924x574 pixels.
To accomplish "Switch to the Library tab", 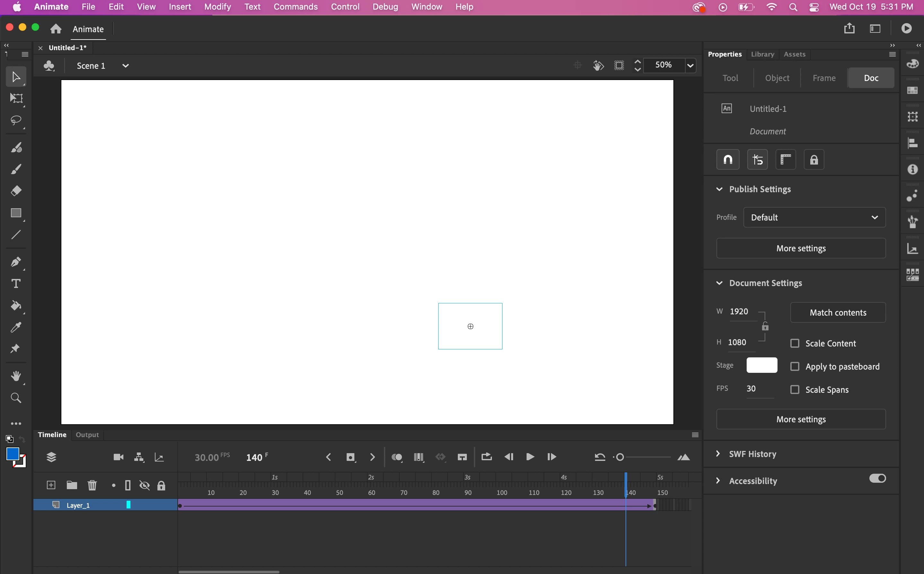I will click(x=762, y=54).
